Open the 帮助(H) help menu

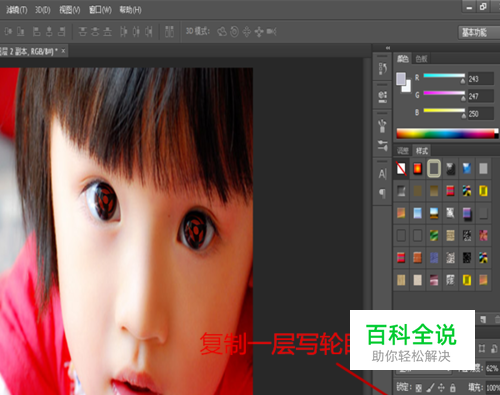click(130, 10)
